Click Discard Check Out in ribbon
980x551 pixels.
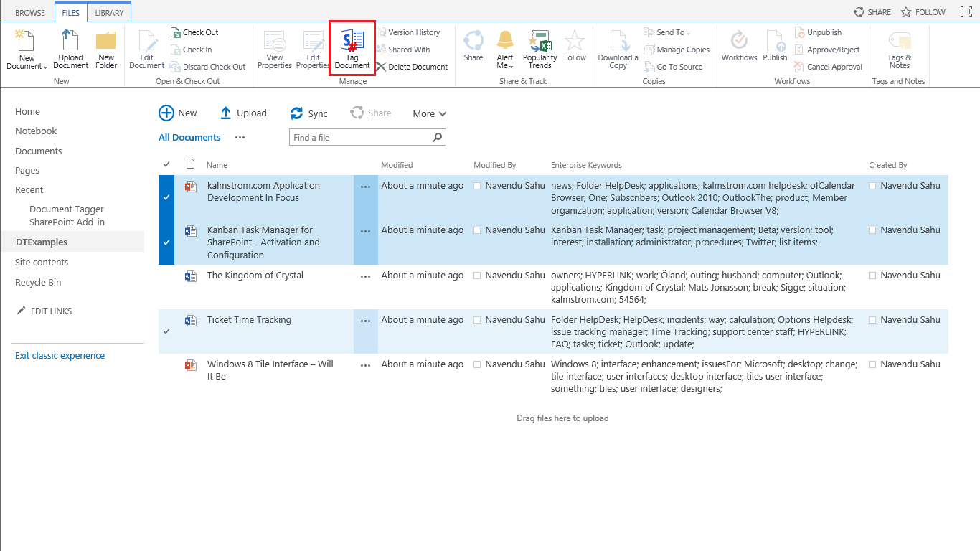click(x=208, y=67)
